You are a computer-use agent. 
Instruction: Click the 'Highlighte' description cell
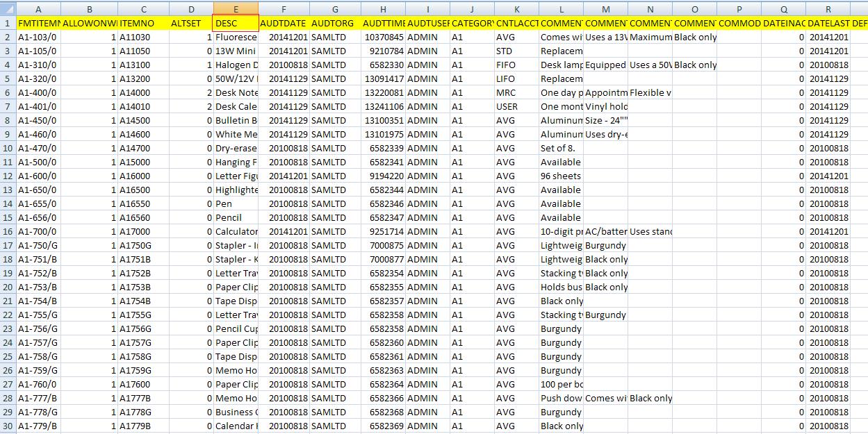tap(236, 190)
